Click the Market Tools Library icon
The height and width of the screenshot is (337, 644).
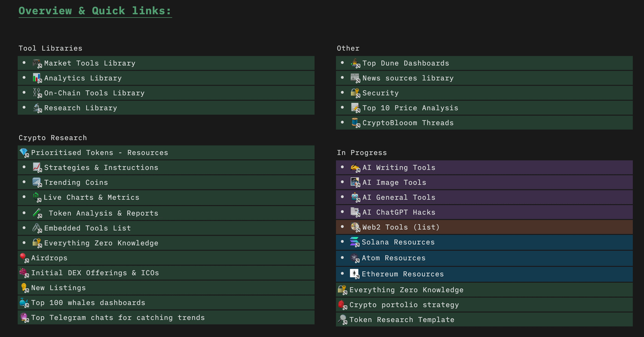coord(37,63)
